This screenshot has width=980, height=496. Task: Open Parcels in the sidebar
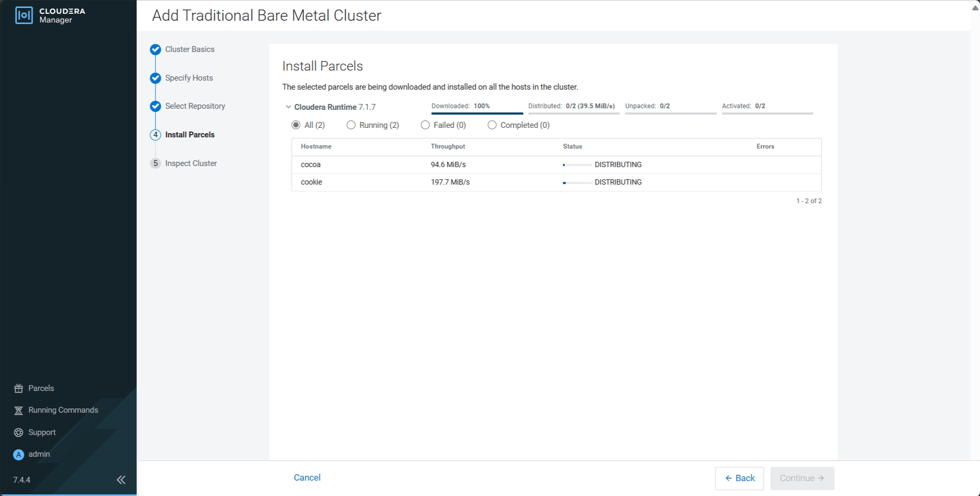click(x=41, y=388)
